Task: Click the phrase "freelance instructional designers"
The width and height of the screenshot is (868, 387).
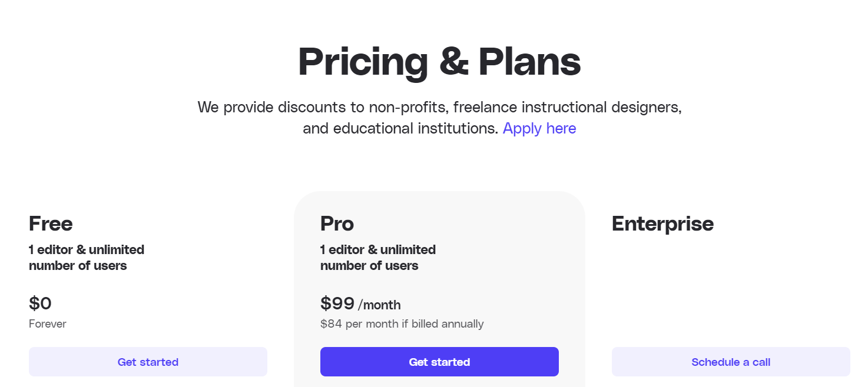Action: 567,108
